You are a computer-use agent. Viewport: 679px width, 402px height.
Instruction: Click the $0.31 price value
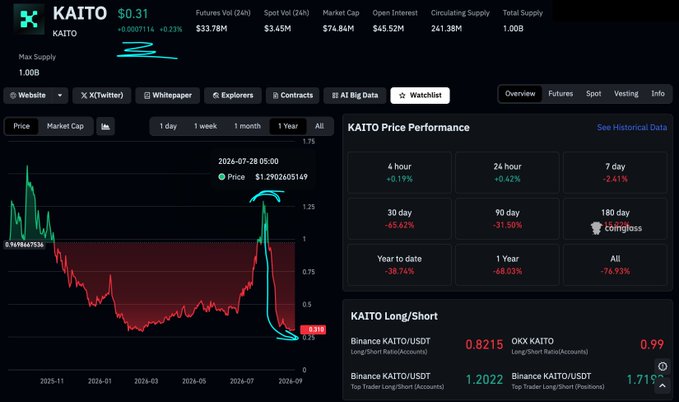pos(133,14)
